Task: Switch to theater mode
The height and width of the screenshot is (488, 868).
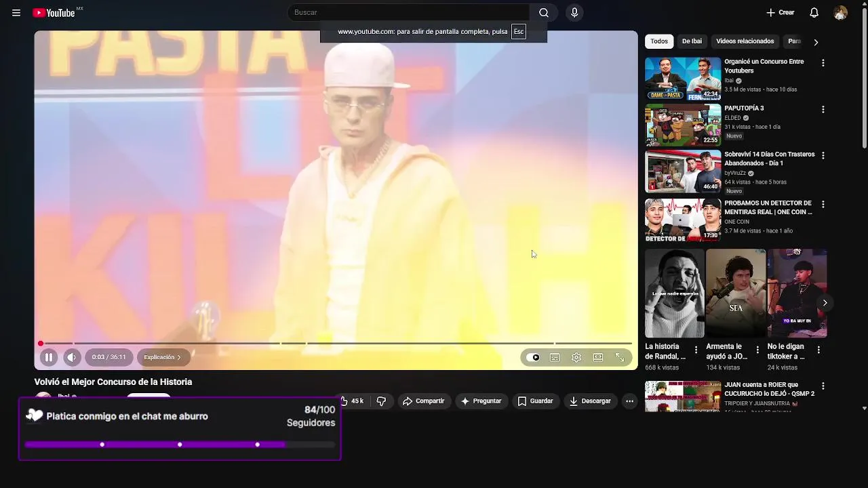Action: coord(598,357)
